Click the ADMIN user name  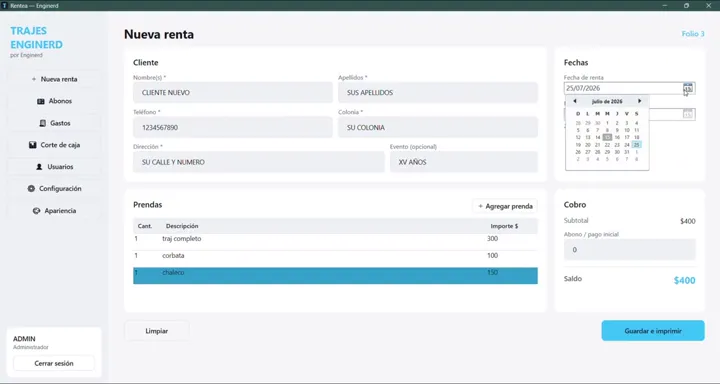click(24, 339)
